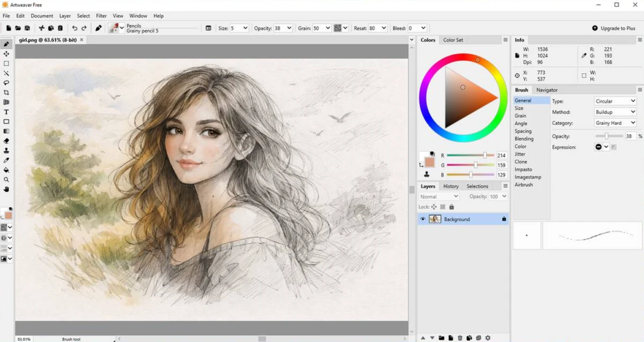The height and width of the screenshot is (342, 644).
Task: Toggle the brush editor panel button in toolbar
Action: pyautogui.click(x=209, y=28)
